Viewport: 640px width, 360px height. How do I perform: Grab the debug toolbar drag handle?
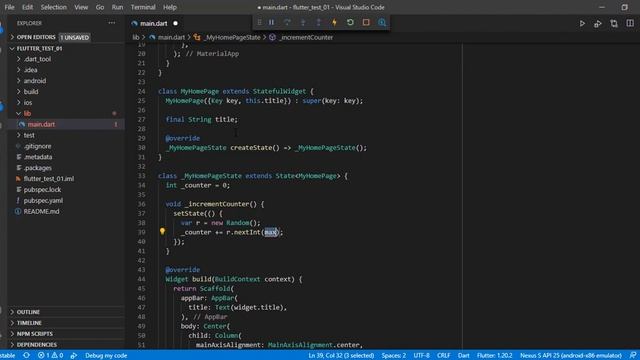pyautogui.click(x=259, y=22)
